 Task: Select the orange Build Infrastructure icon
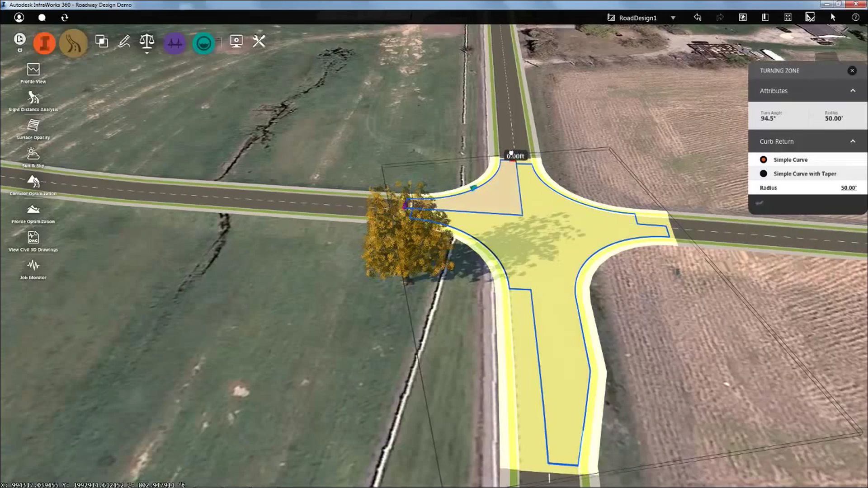coord(44,43)
